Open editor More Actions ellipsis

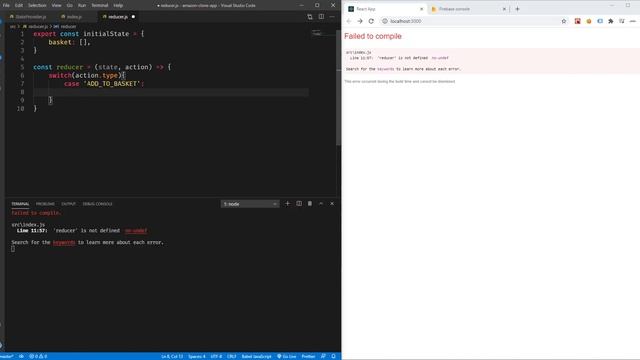(332, 17)
